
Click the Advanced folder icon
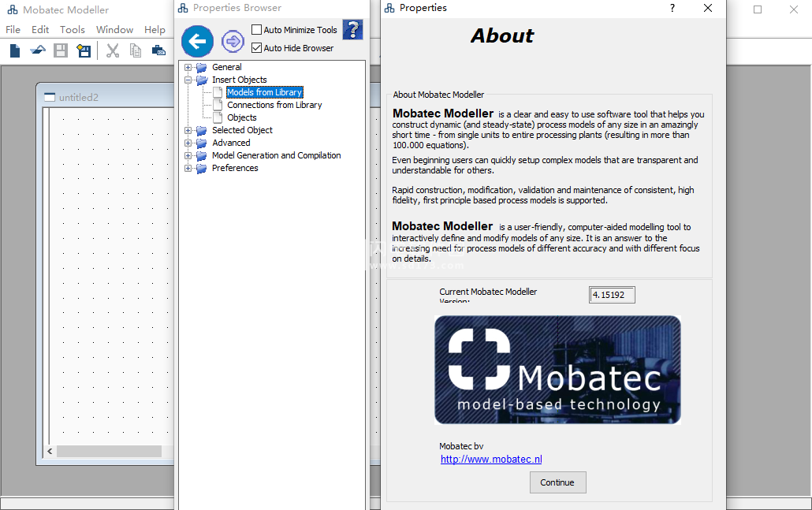202,143
